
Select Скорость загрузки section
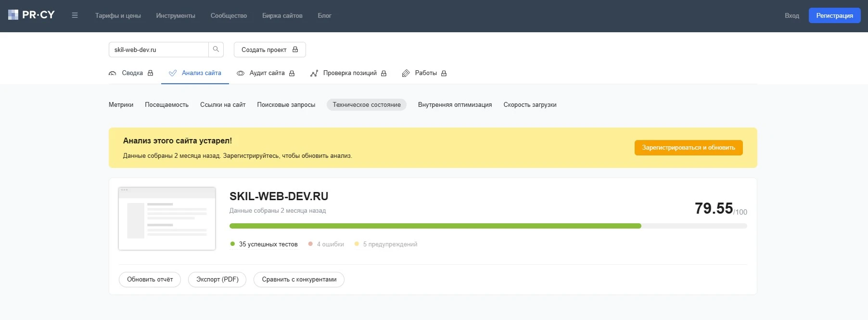coord(530,104)
